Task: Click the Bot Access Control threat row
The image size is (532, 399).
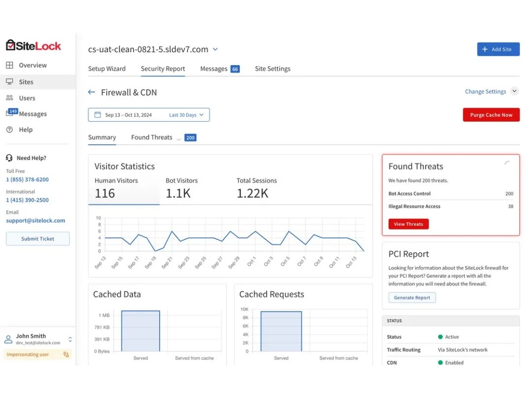Action: point(451,194)
